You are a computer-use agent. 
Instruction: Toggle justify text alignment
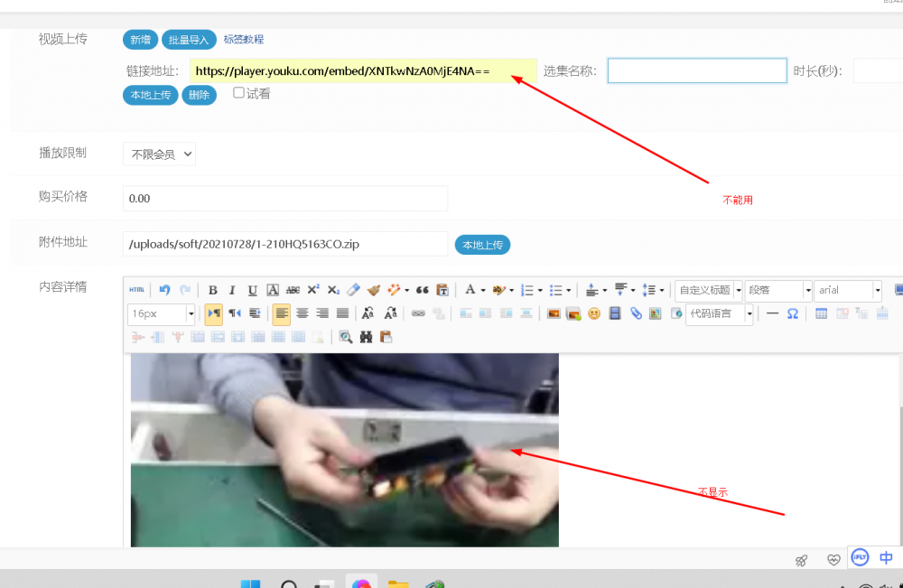(342, 313)
